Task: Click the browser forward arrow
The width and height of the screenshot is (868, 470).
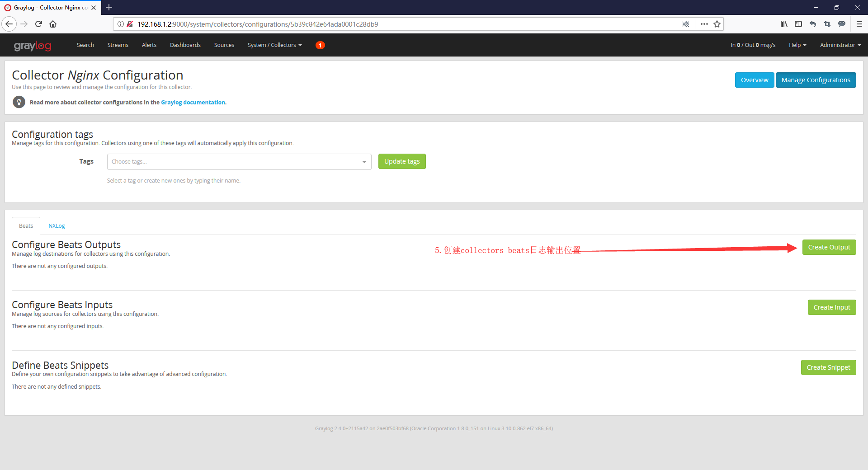Action: click(24, 24)
